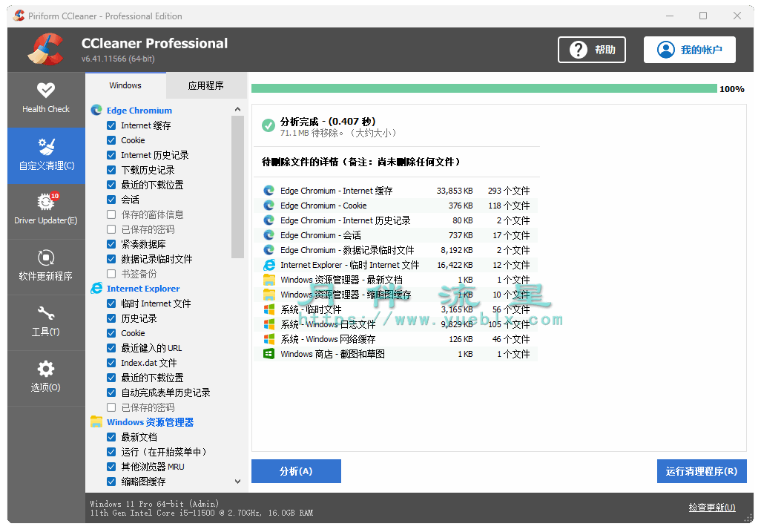Select the 16,422 KB size value
The height and width of the screenshot is (532, 761).
[x=454, y=265]
